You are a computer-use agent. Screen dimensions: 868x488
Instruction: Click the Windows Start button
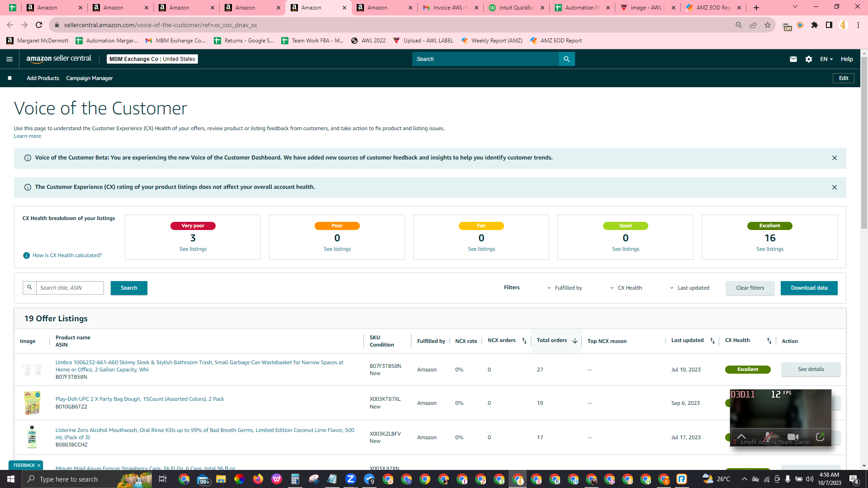click(11, 479)
